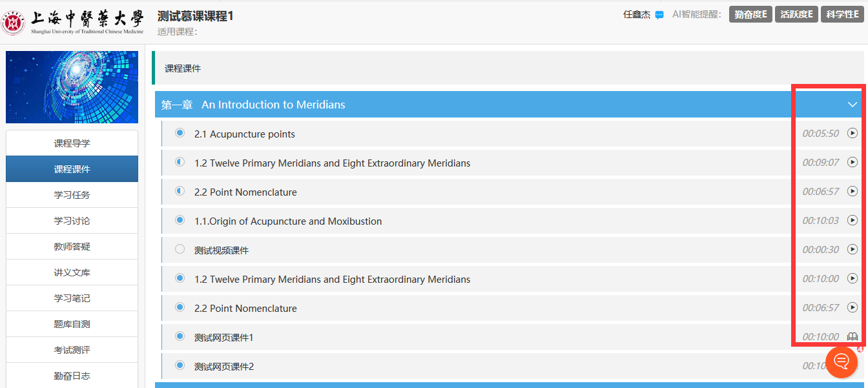The width and height of the screenshot is (868, 388).
Task: Play the 测试视频课件 video
Action: point(852,249)
